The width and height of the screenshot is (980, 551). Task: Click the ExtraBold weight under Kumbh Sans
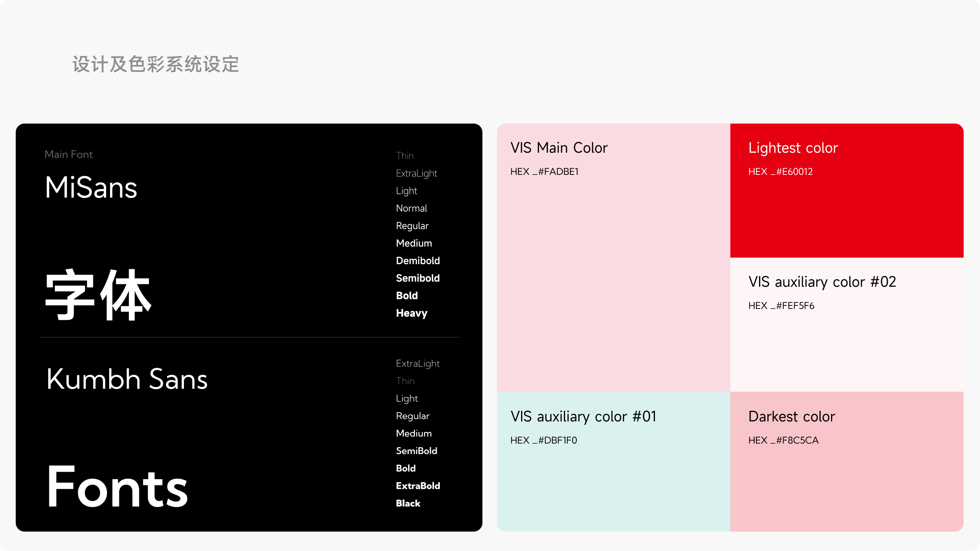tap(418, 486)
